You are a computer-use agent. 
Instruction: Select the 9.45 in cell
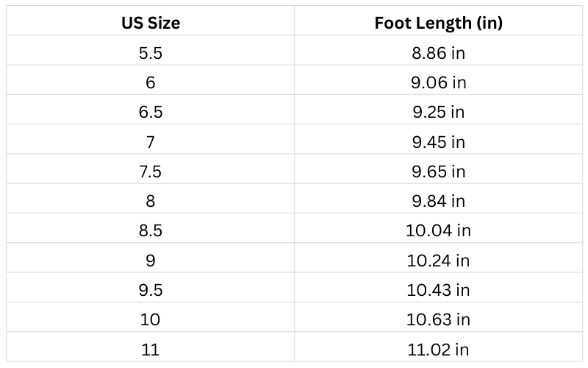[x=438, y=141]
